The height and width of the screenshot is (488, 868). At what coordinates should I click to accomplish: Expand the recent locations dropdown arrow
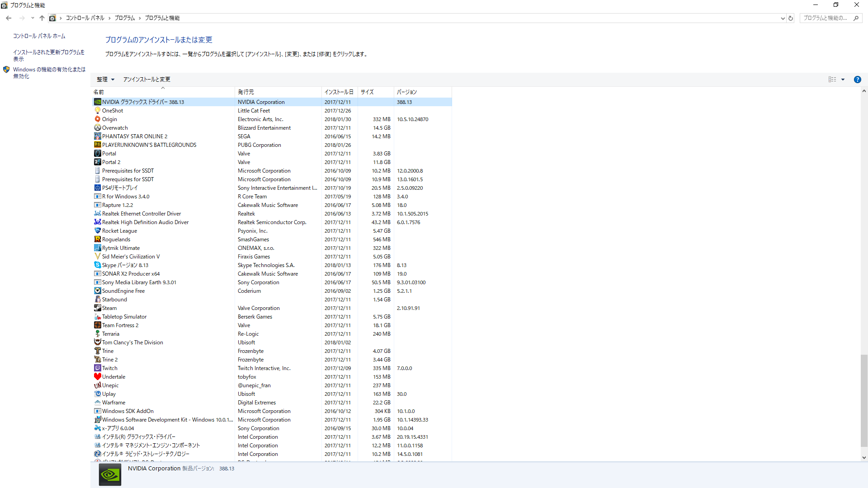33,18
